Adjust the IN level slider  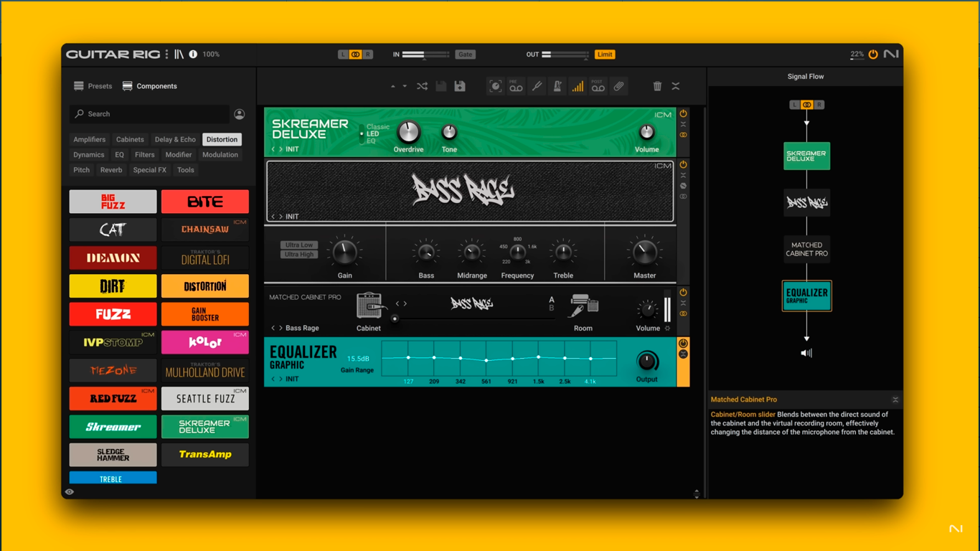point(425,55)
